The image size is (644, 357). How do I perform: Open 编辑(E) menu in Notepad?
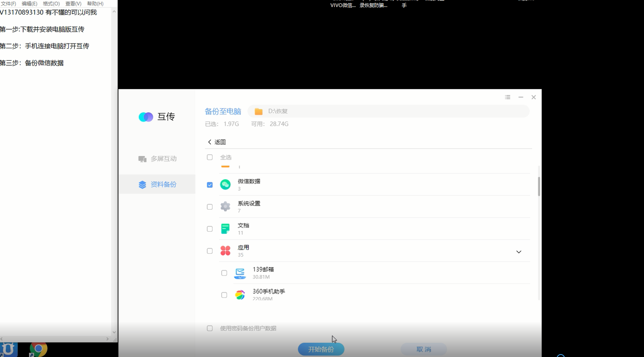coord(30,3)
